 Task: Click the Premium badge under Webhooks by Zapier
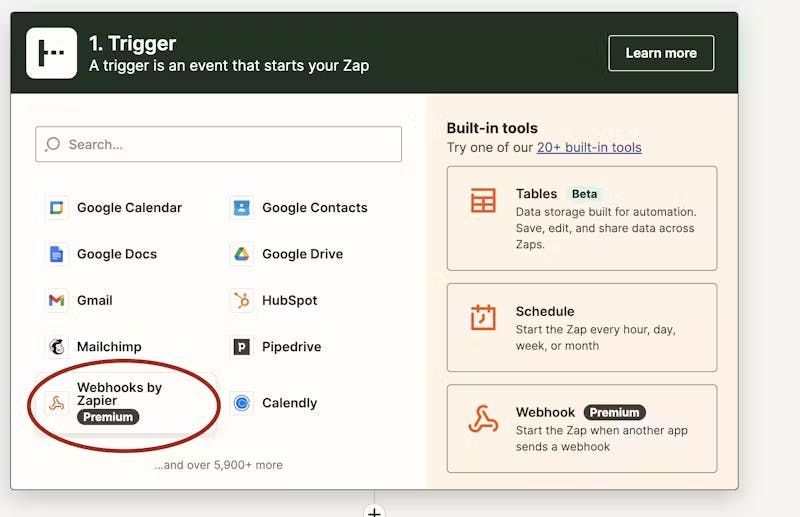pyautogui.click(x=108, y=417)
